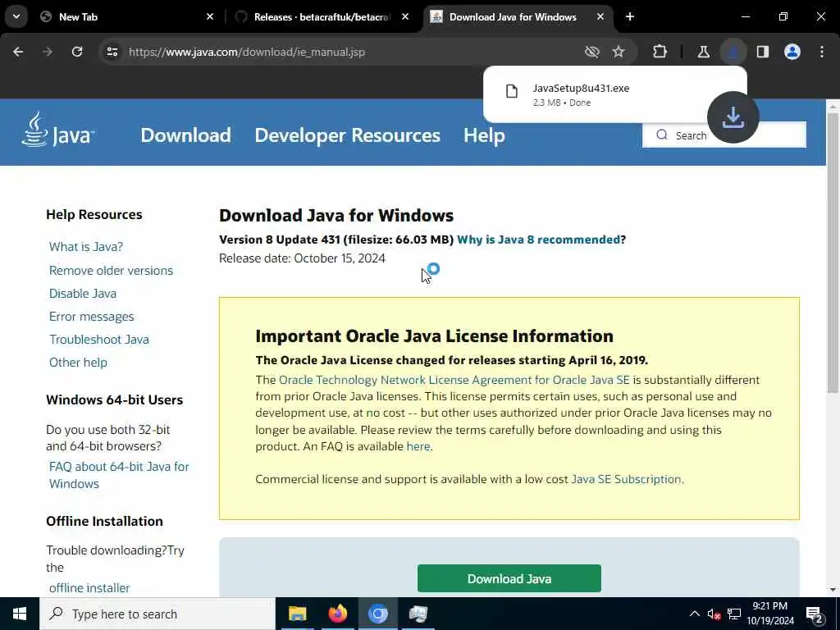The width and height of the screenshot is (840, 630).
Task: Open the side panel icon
Action: point(763,52)
